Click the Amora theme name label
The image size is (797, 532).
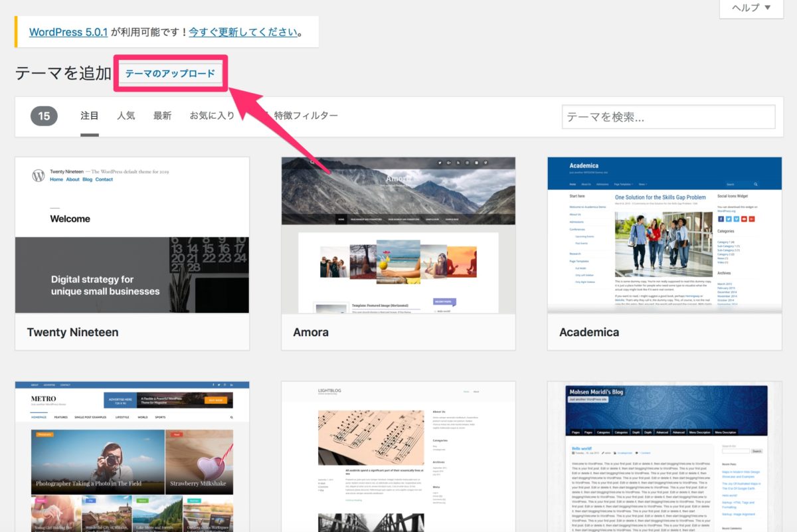311,332
